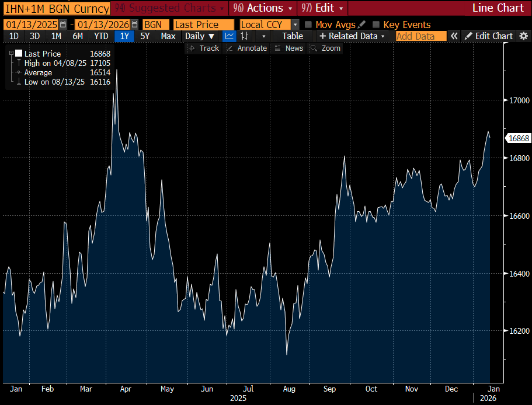Click the double-chevron collapse icon
This screenshot has width=532, height=405.
[x=454, y=36]
